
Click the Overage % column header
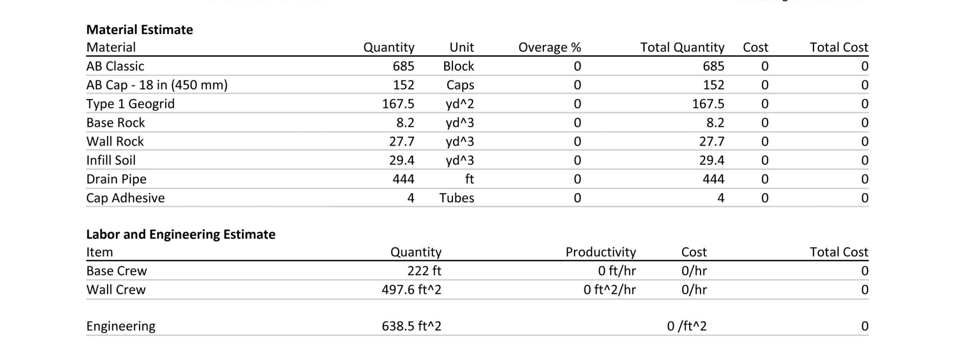(549, 47)
